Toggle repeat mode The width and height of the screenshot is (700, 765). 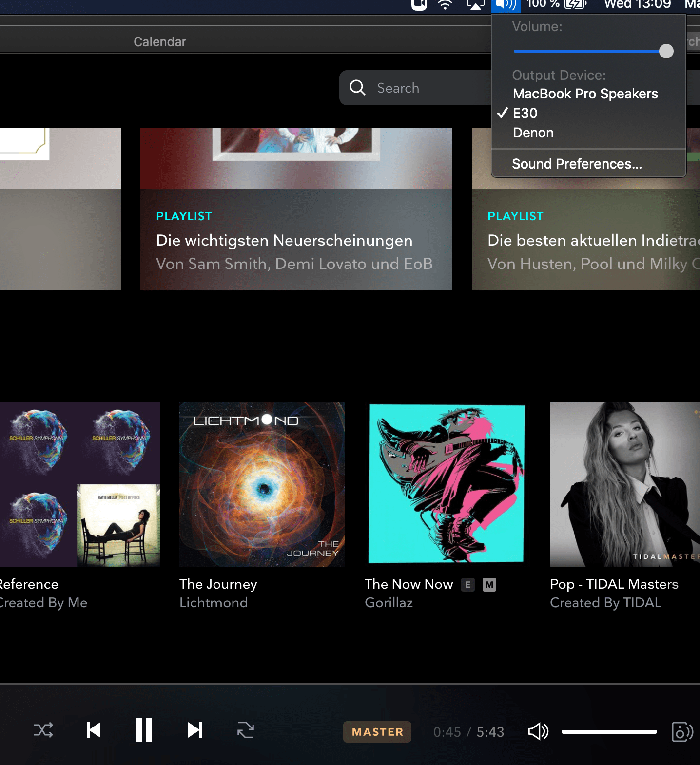246,730
